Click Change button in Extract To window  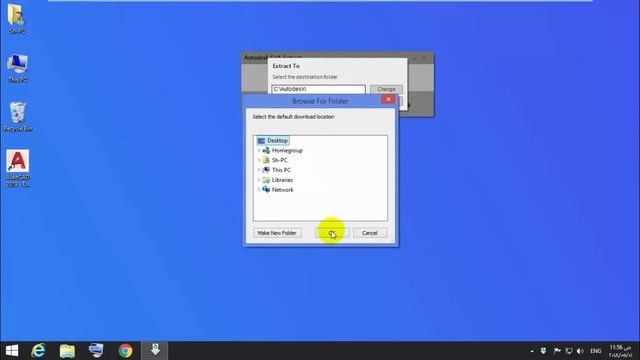[x=386, y=89]
